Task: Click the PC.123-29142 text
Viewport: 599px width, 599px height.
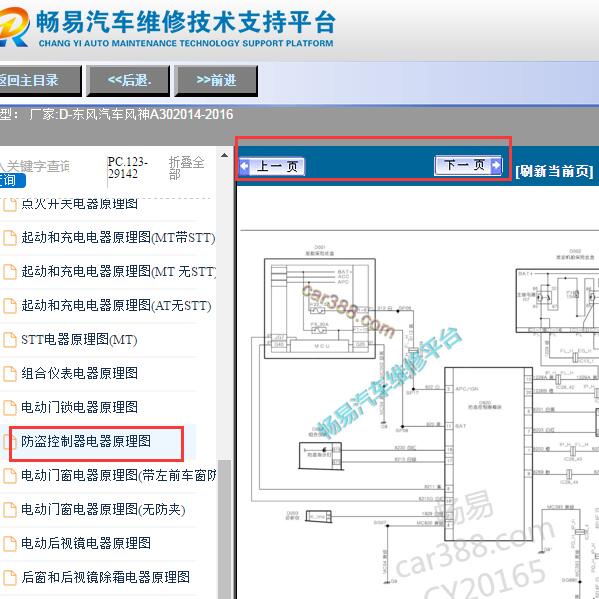Action: (128, 168)
